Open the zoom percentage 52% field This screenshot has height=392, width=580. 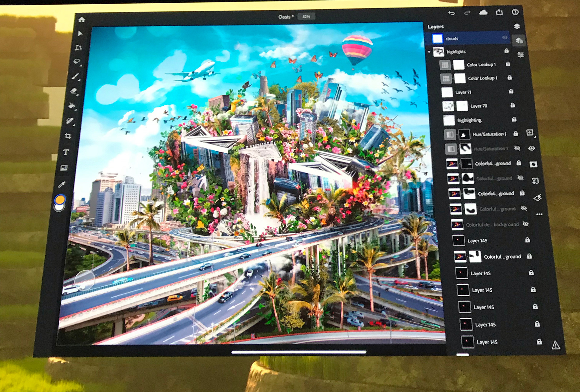pyautogui.click(x=306, y=17)
